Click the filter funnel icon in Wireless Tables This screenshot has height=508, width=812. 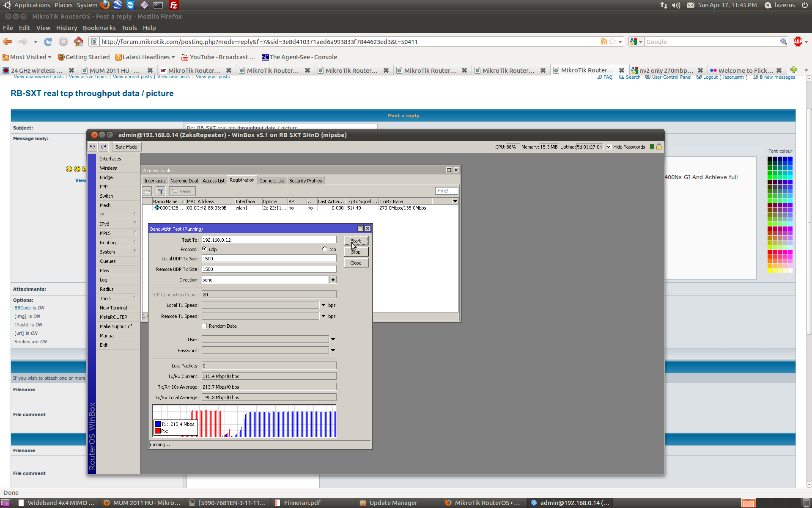point(161,191)
